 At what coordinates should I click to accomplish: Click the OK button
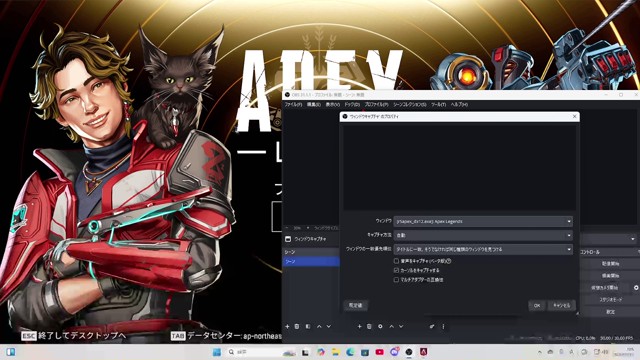pyautogui.click(x=537, y=305)
